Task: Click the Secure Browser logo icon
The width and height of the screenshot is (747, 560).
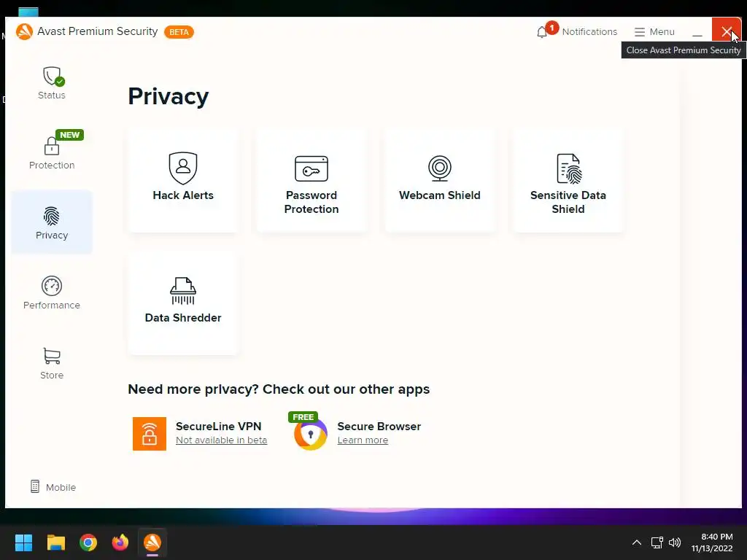Action: tap(310, 434)
